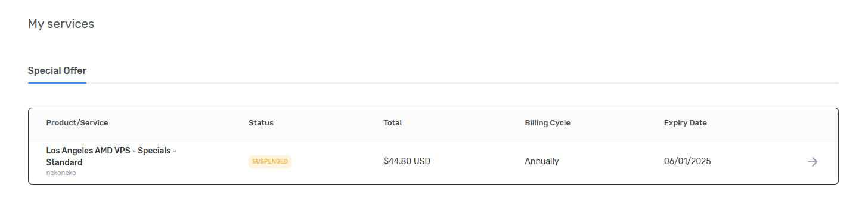Sort by the Billing Cycle column header
The width and height of the screenshot is (868, 215).
click(x=547, y=123)
